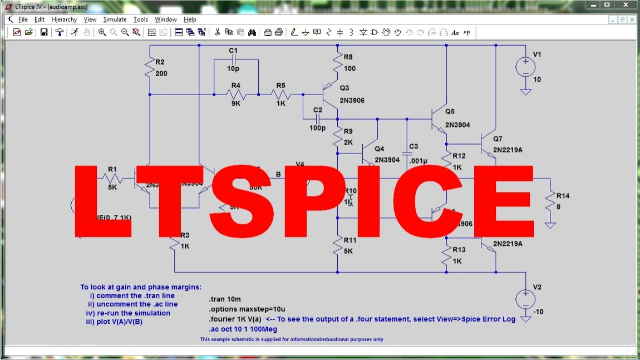Viewport: 640px width, 360px height.
Task: Run the simulation with the running man icon
Action: click(74, 32)
